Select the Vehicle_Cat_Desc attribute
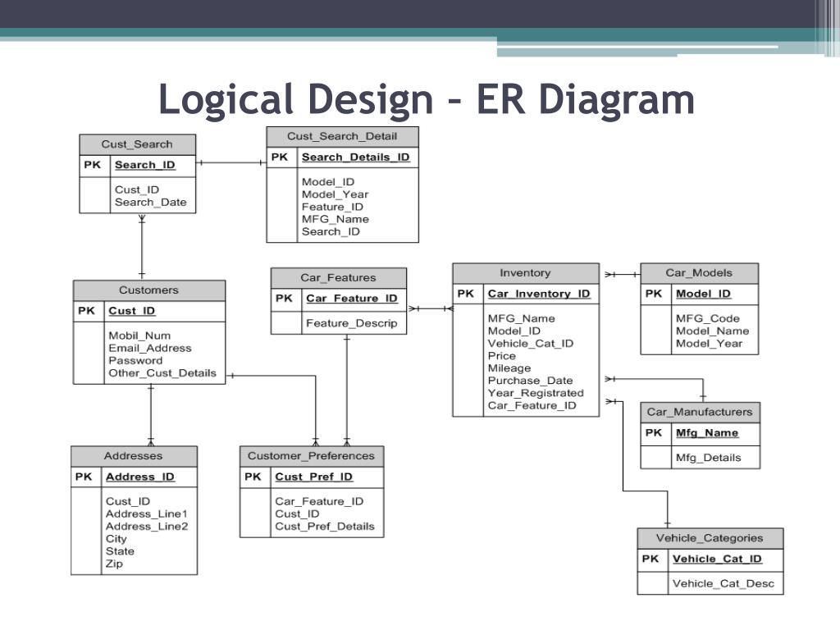Image resolution: width=840 pixels, height=630 pixels. tap(724, 584)
